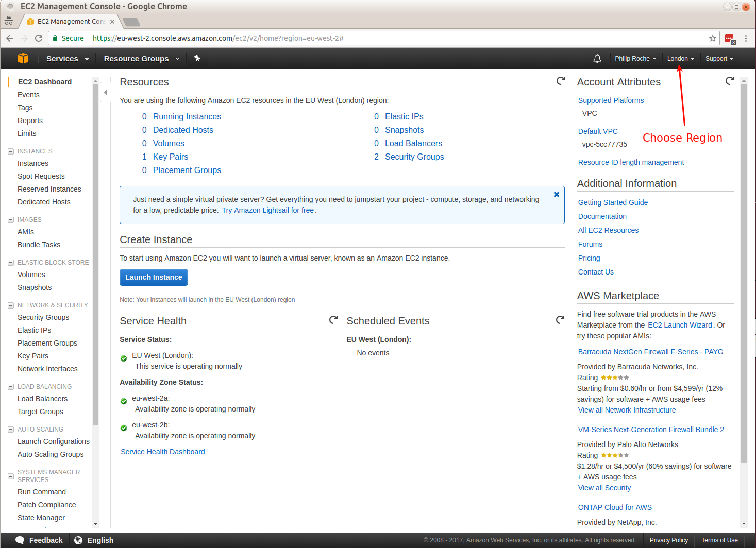
Task: Open the AWS home cube logo
Action: click(x=23, y=58)
